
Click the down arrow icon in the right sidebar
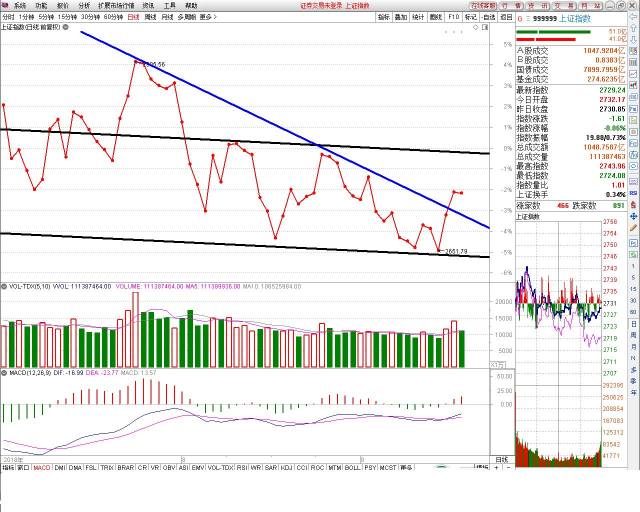tap(633, 40)
